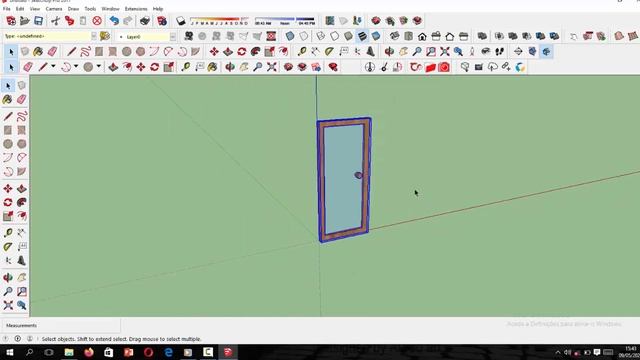Viewport: 640px width, 360px height.
Task: Toggle Back Edges face style
Action: 304,36
